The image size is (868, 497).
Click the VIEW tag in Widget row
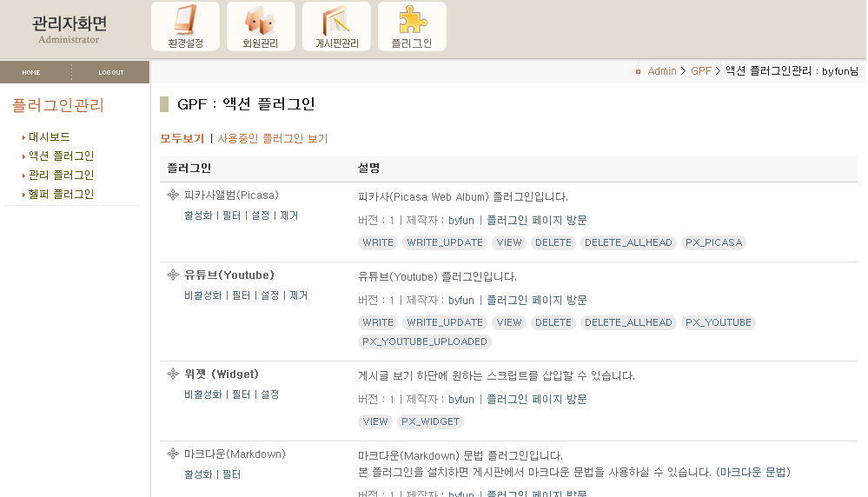(375, 421)
